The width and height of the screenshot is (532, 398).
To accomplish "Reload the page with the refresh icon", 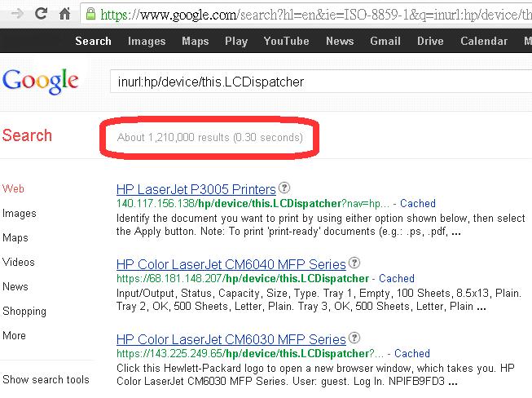I will tap(41, 14).
